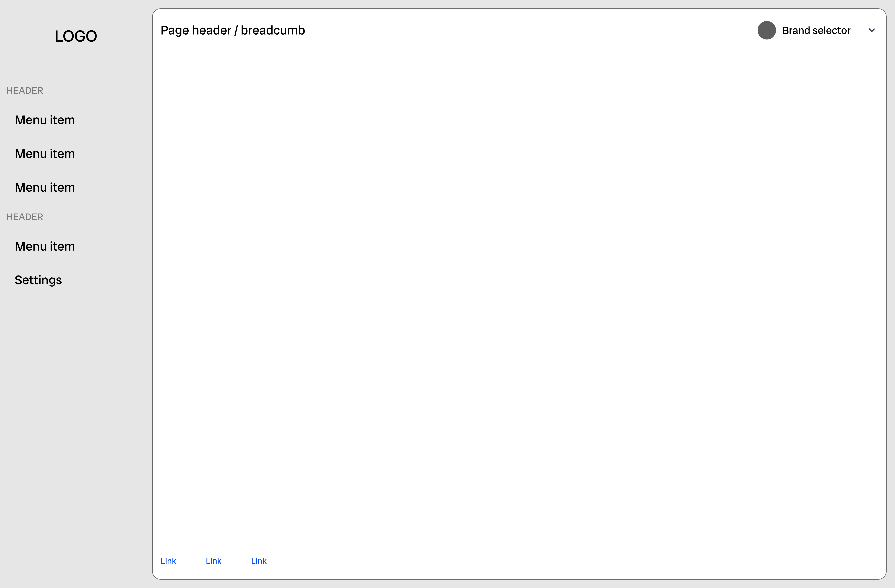This screenshot has width=895, height=588.
Task: Open the rightmost footer Link
Action: coord(259,561)
